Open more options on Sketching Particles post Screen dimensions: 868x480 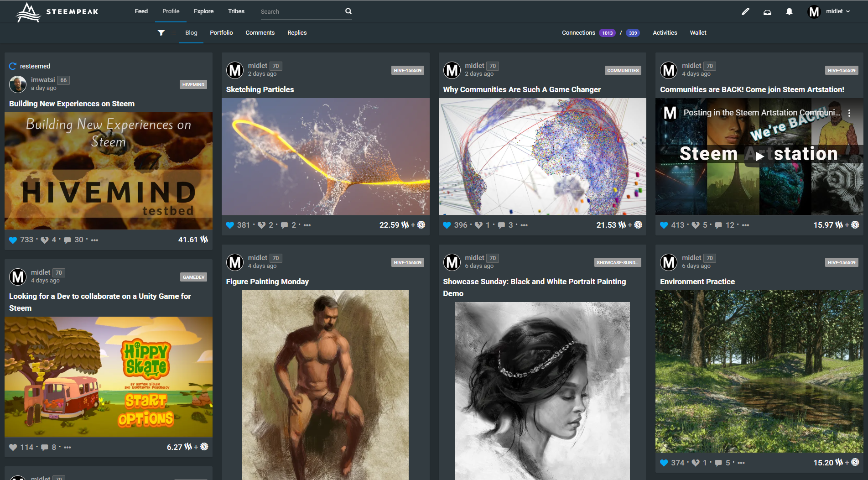[x=307, y=225]
